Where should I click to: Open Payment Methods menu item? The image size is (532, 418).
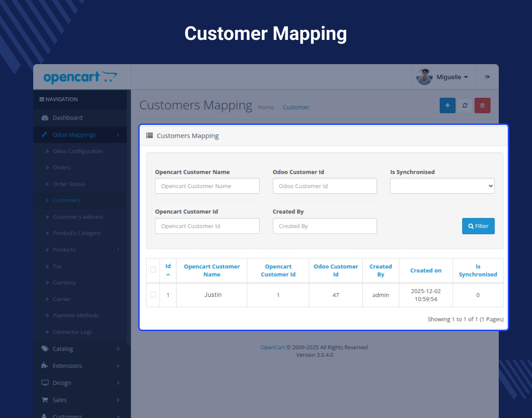pyautogui.click(x=76, y=315)
